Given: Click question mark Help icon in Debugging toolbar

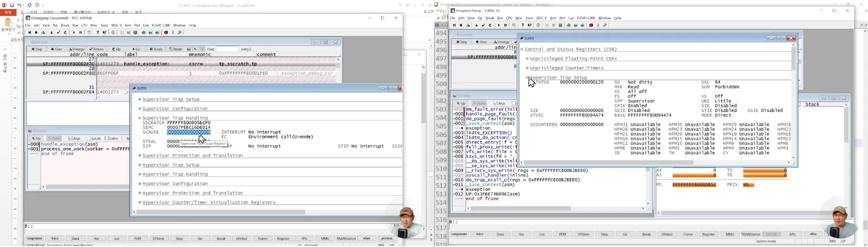Looking at the screenshot, I should 98,33.
